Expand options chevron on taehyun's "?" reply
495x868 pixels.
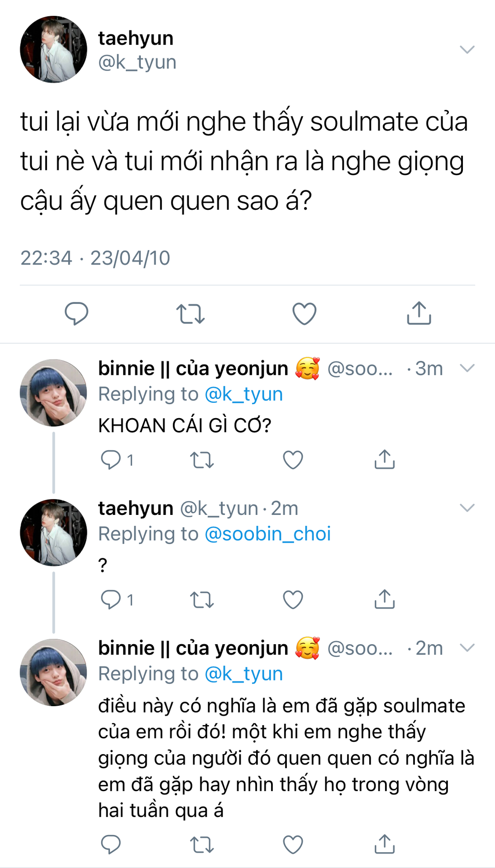467,508
